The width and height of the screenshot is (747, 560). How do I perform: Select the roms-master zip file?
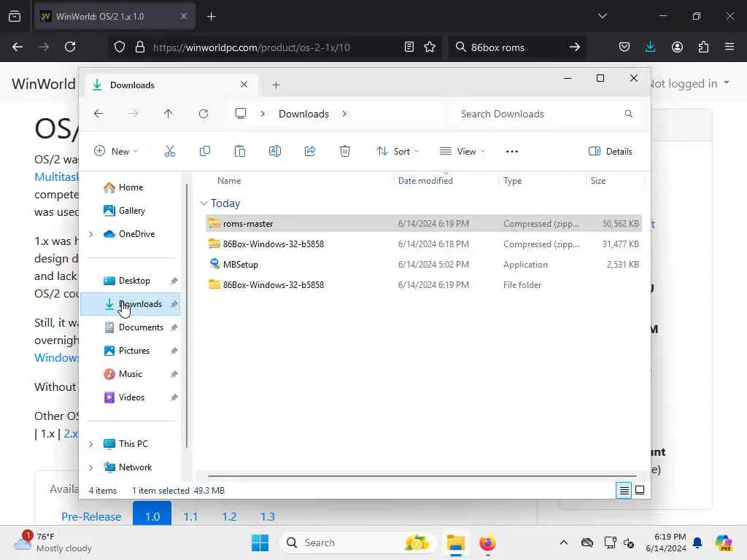click(424, 223)
